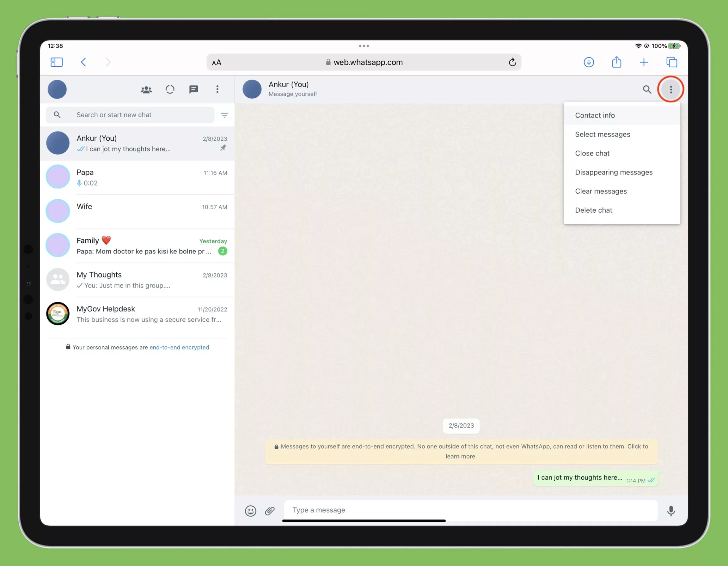Click the Wi-Fi status icon
Screen dimensions: 728x566
click(638, 46)
